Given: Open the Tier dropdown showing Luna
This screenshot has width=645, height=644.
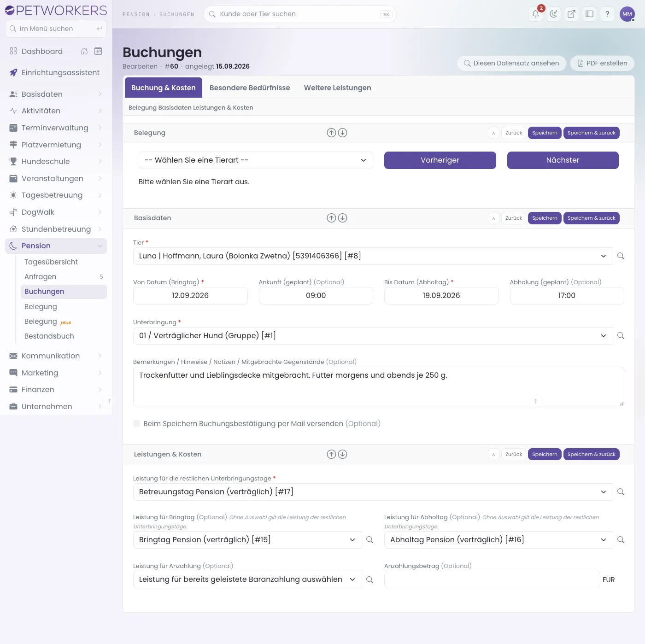Looking at the screenshot, I should pyautogui.click(x=373, y=256).
